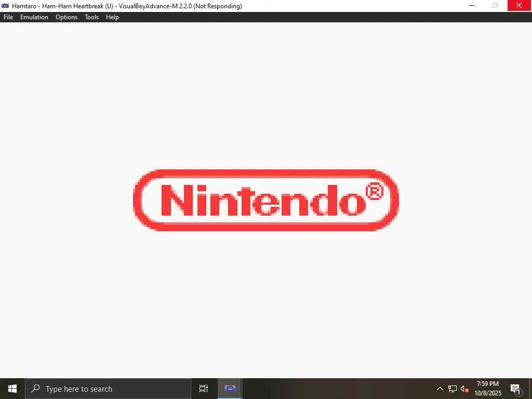Click the Nintendo logo in game screen
Image resolution: width=532 pixels, height=399 pixels.
265,200
